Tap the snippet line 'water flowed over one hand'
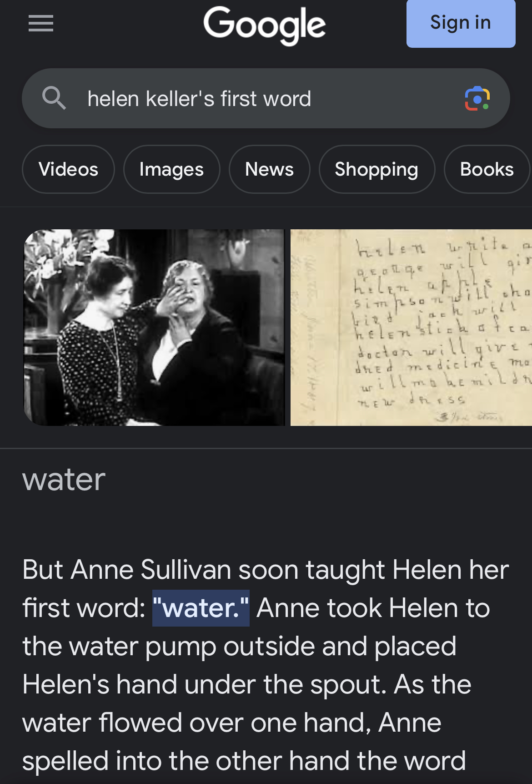The image size is (532, 784). 232,723
